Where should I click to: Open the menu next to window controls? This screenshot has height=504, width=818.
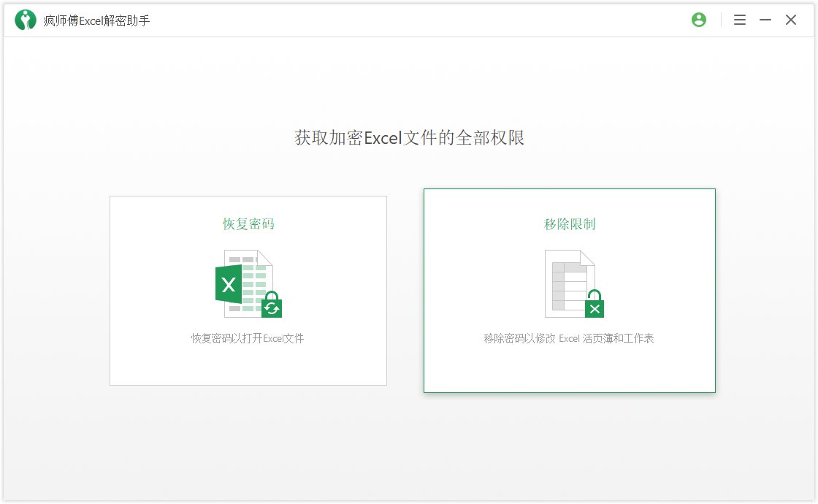pos(740,20)
